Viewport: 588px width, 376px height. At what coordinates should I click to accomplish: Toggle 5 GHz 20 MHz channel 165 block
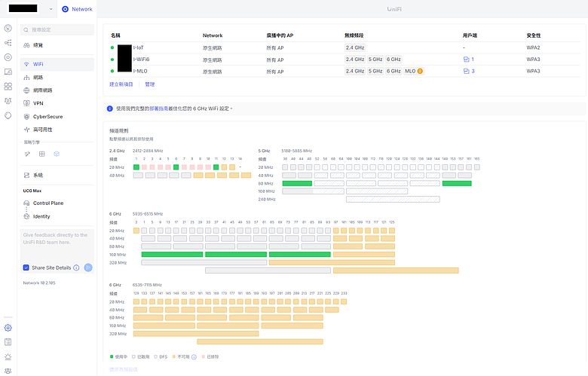click(x=477, y=167)
